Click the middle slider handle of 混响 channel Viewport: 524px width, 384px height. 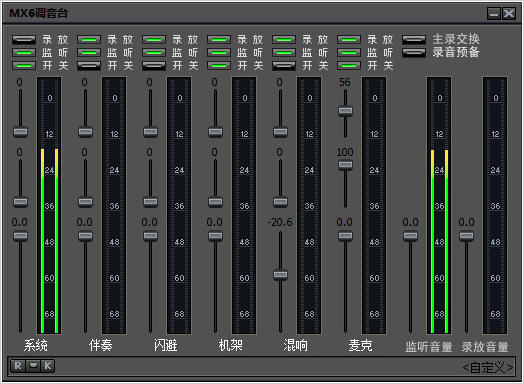pyautogui.click(x=280, y=202)
